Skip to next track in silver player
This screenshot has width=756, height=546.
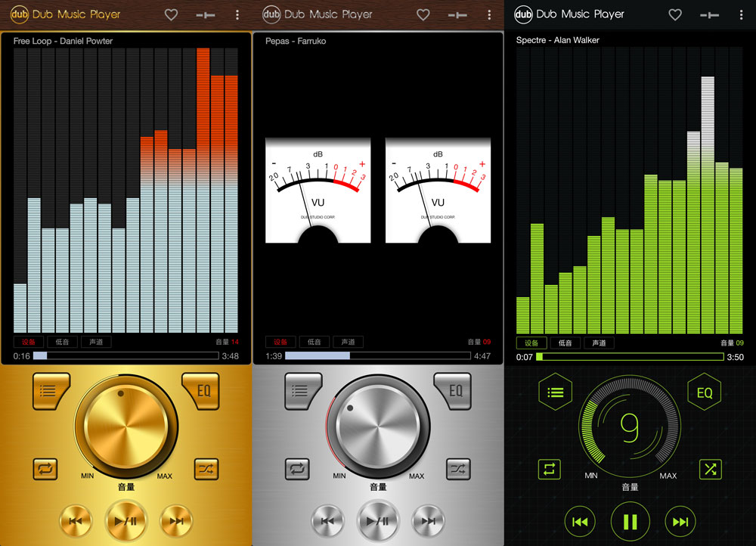click(x=429, y=521)
